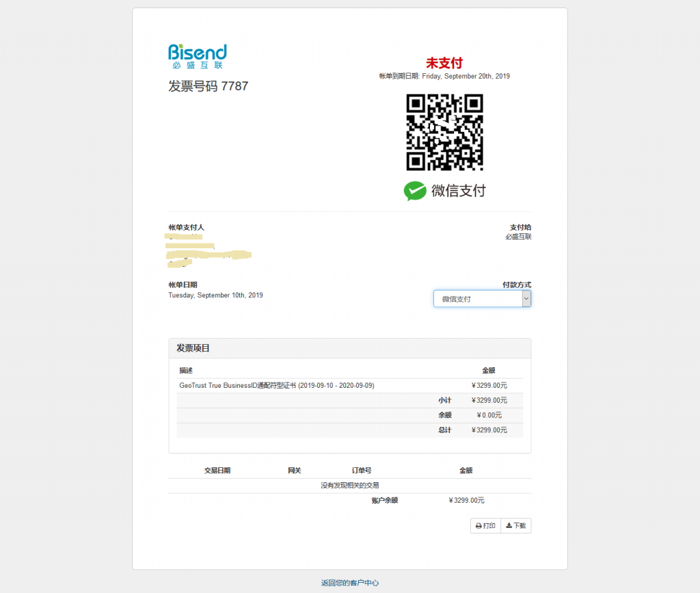Click the 余额 credit label

click(444, 415)
